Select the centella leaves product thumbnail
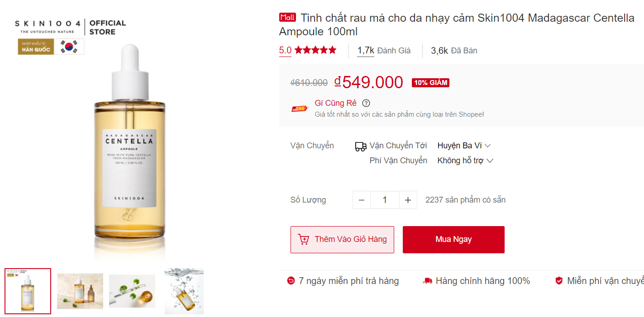Image resolution: width=644 pixels, height=317 pixels. [x=132, y=291]
